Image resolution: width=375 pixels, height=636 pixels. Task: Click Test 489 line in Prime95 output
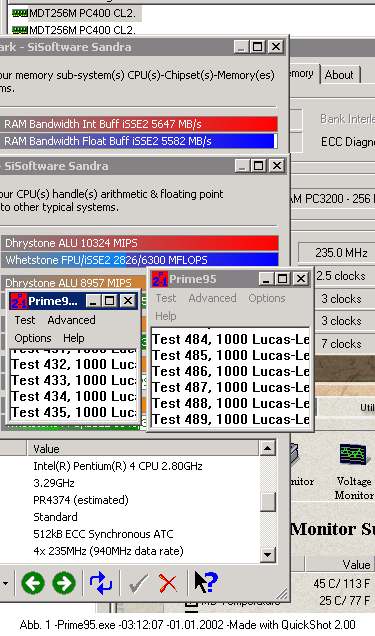pos(231,419)
